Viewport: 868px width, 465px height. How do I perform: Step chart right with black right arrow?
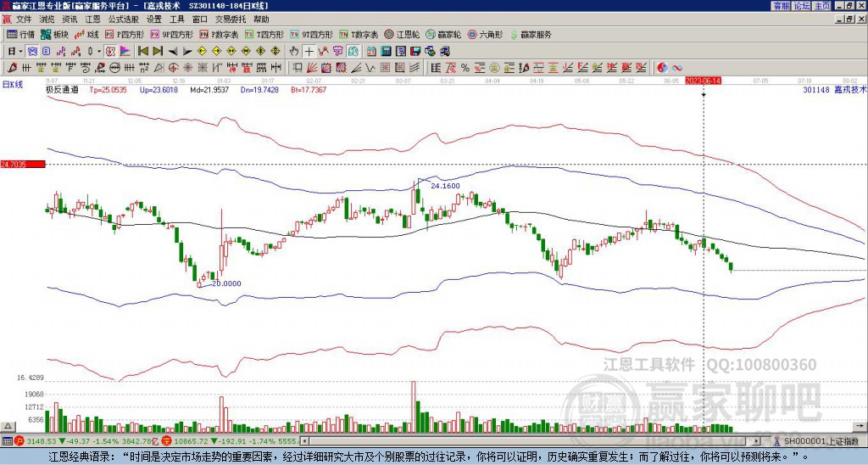click(x=187, y=52)
